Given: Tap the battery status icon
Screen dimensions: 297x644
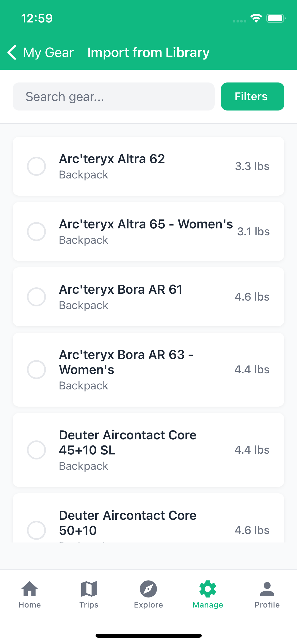Looking at the screenshot, I should (276, 18).
